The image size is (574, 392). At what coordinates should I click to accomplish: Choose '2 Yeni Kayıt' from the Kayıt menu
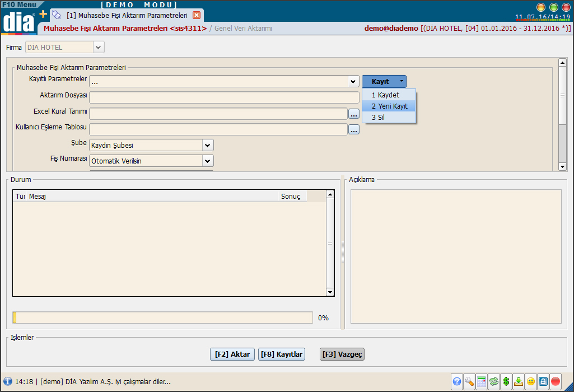coord(389,106)
